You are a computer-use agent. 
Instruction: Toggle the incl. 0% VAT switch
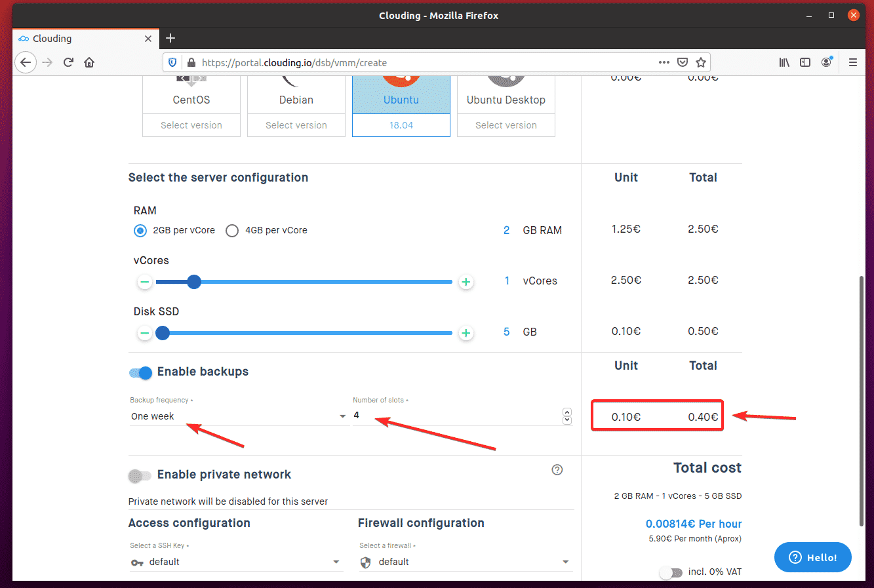671,572
